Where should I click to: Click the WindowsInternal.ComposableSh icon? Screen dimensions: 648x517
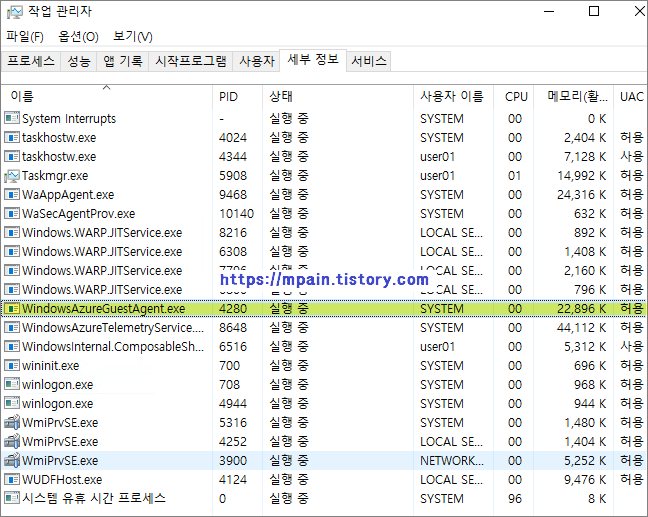tap(12, 346)
